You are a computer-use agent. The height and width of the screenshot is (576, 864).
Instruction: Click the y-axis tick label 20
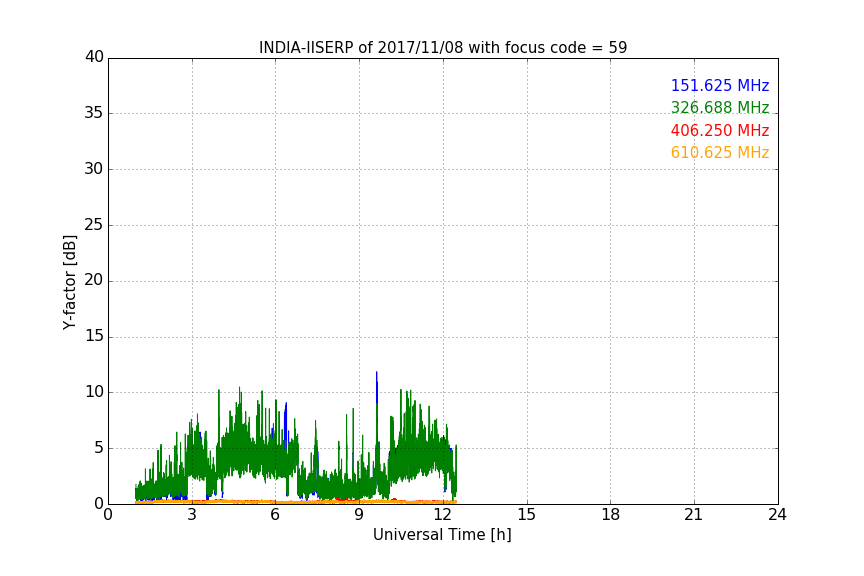tap(94, 280)
